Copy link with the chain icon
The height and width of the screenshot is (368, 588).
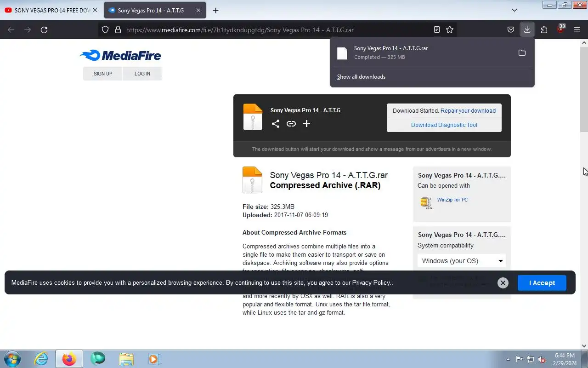(x=291, y=123)
